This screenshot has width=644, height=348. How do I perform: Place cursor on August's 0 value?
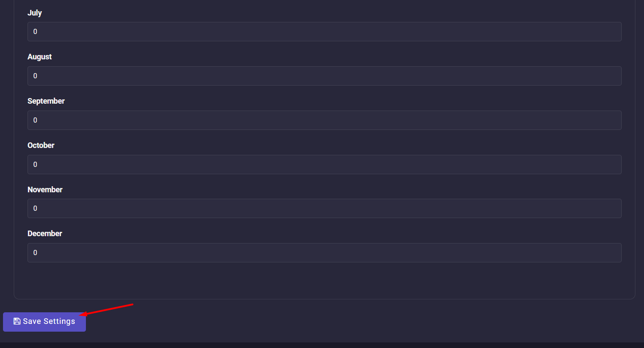(x=35, y=76)
